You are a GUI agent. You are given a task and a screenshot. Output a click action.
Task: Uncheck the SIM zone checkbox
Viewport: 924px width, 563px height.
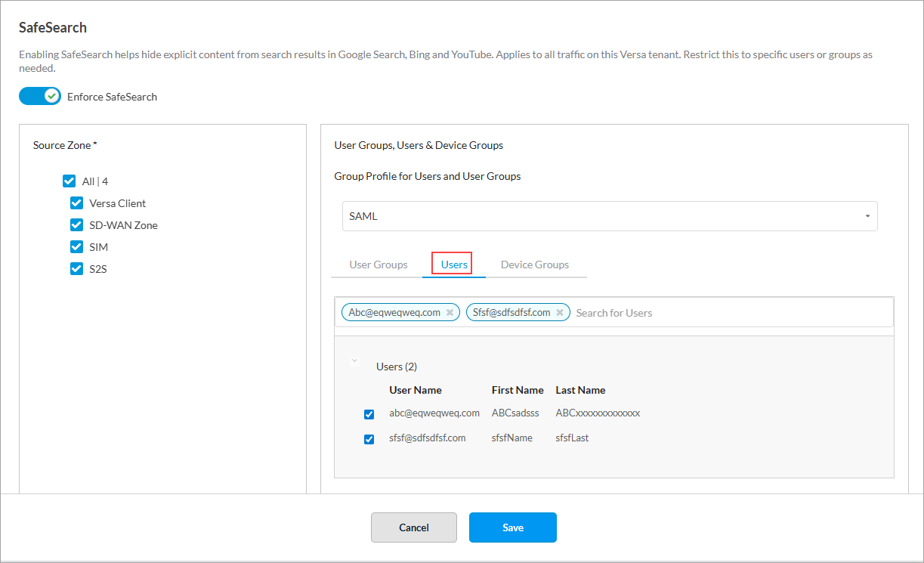pos(76,247)
